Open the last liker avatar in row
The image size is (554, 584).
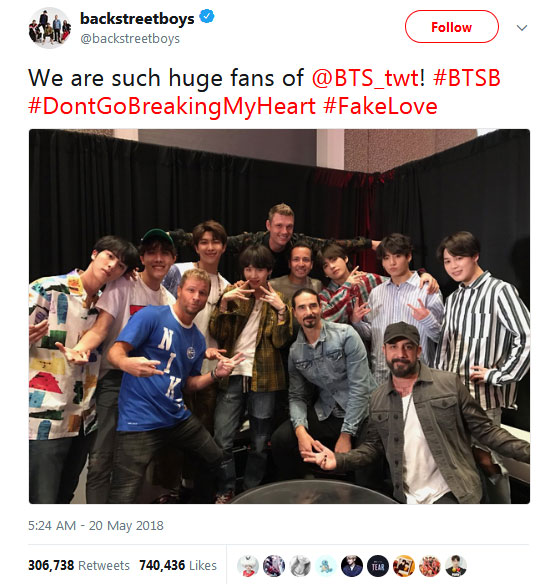[456, 566]
